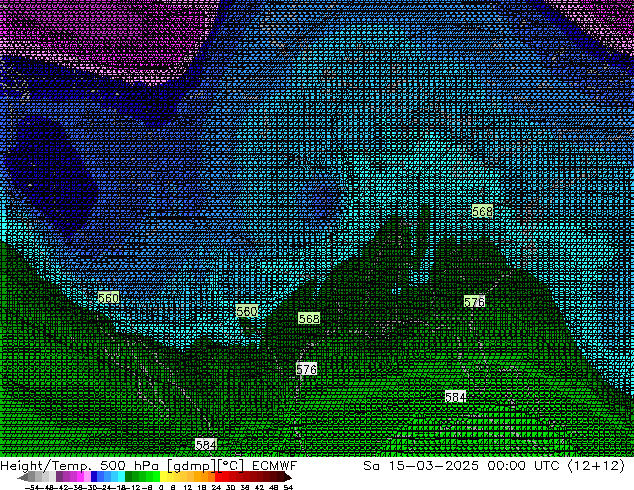Select the 568 label right of the central 560
This screenshot has height=490, width=634.
click(309, 319)
